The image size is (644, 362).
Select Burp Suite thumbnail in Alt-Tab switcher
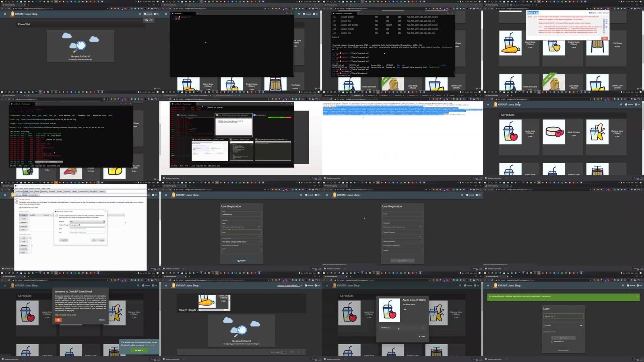pyautogui.click(x=209, y=150)
